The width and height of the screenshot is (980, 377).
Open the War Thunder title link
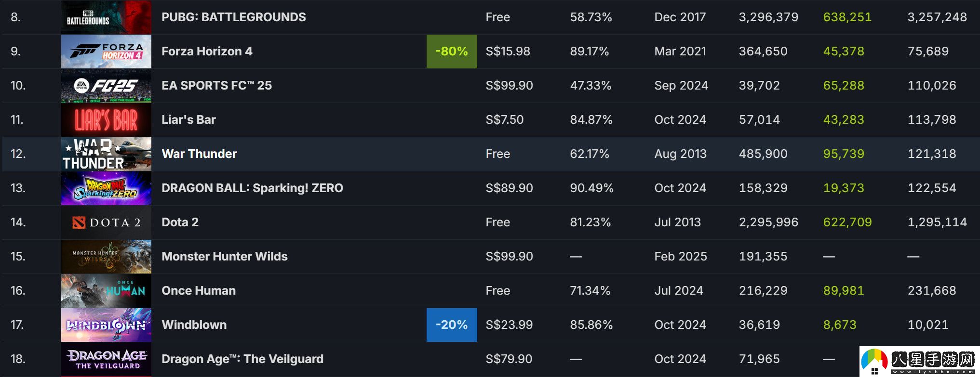[199, 154]
